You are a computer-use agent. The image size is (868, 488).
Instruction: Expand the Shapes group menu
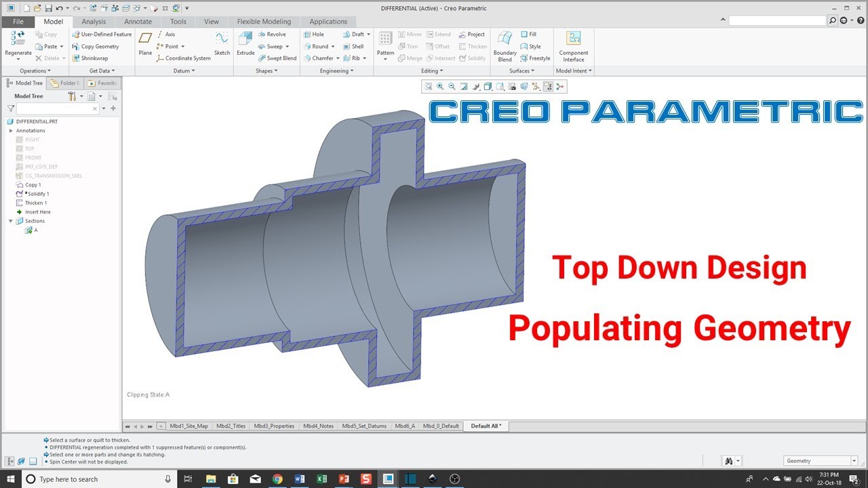pos(267,70)
